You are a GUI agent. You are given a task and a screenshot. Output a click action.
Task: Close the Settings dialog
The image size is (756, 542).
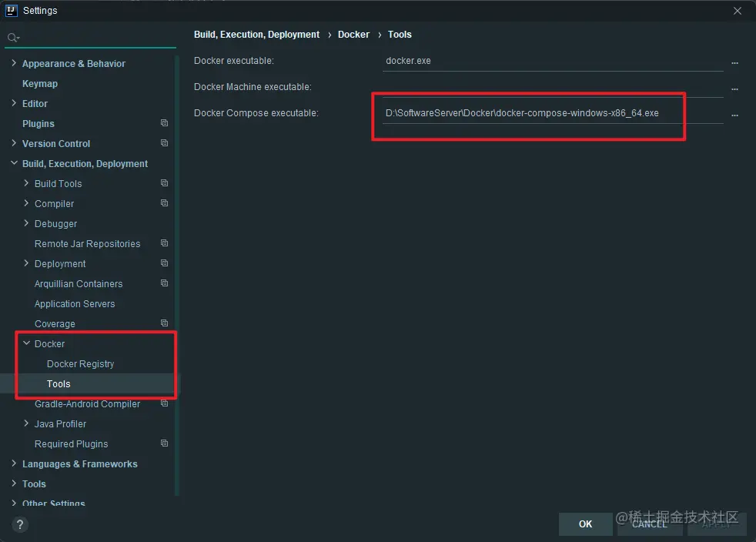[x=738, y=11]
